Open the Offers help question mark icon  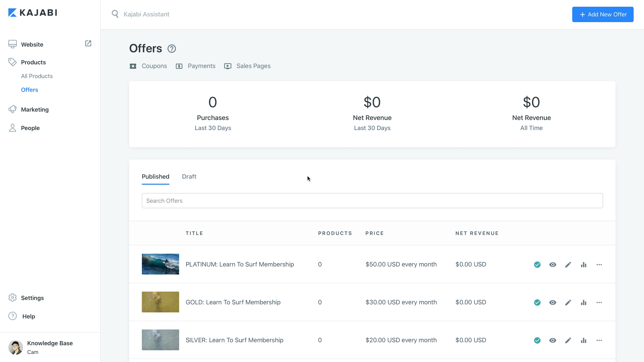click(x=172, y=49)
